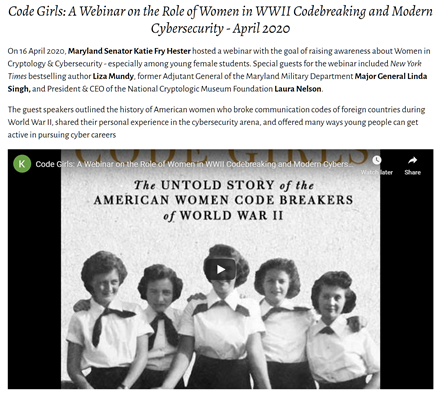This screenshot has width=443, height=397.
Task: Click the name Laura Nelson
Action: 298,89
